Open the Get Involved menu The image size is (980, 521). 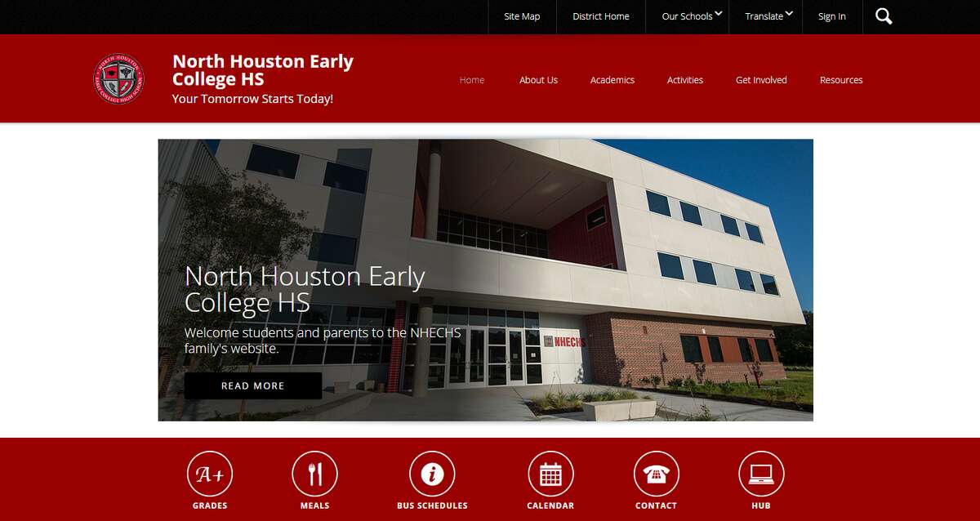coord(761,80)
